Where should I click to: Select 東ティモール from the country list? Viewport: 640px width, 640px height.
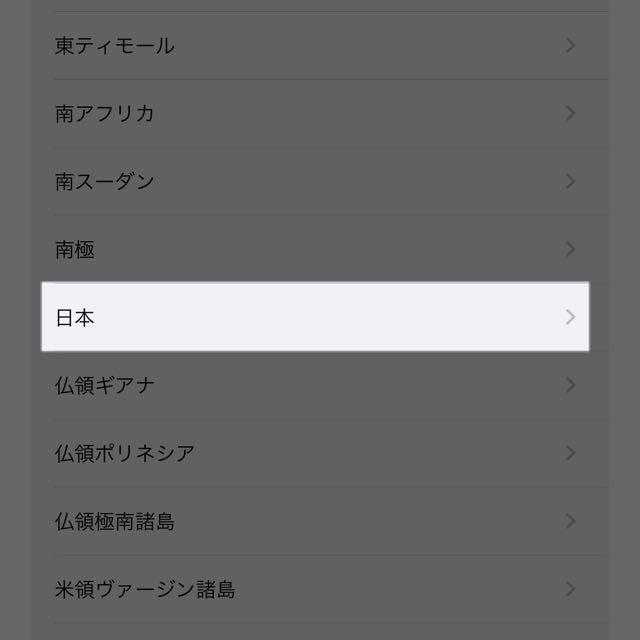pyautogui.click(x=320, y=45)
